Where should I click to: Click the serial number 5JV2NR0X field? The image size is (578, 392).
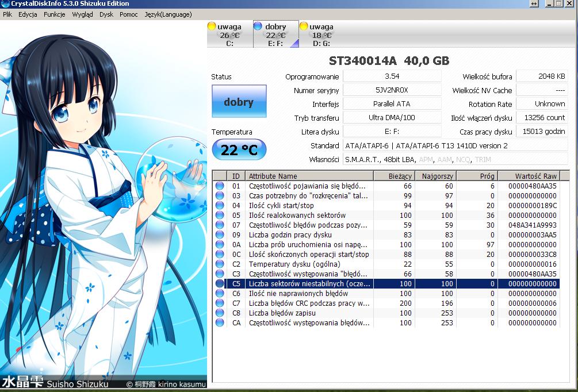pos(392,90)
